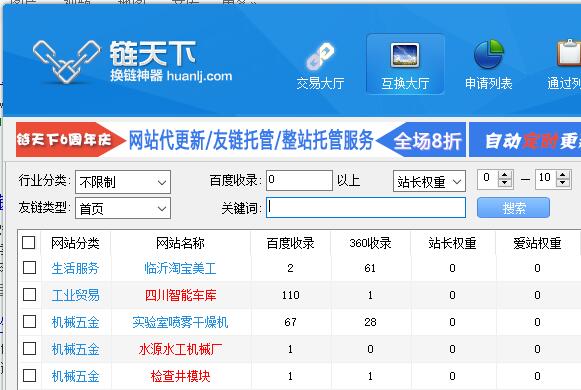Click 机械五金 in the 水源水工机械厂 row

pyautogui.click(x=75, y=349)
